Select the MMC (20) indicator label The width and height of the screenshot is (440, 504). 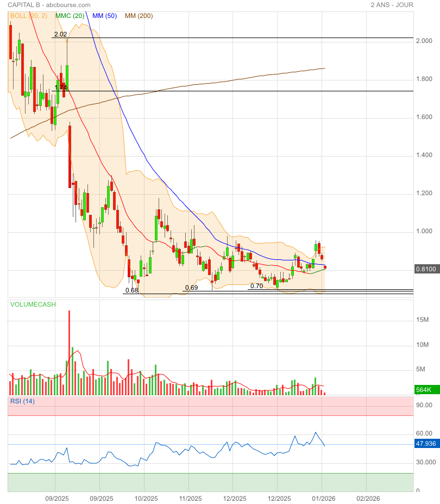pos(70,16)
